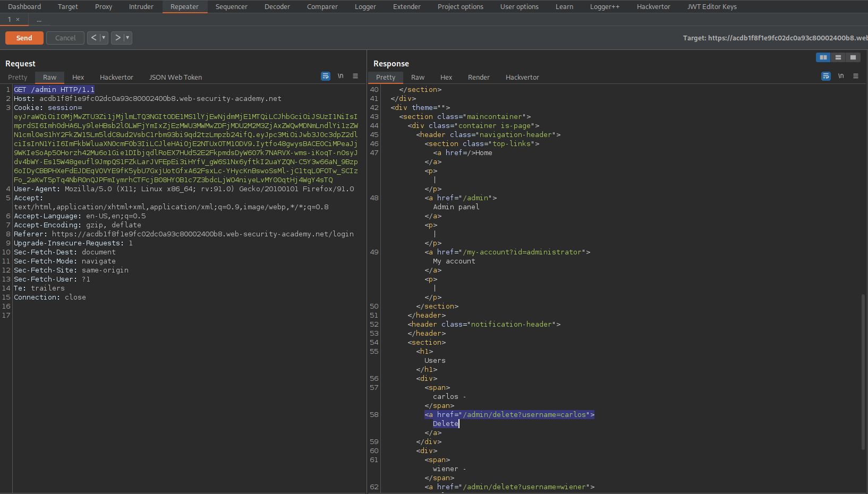Toggle response word wrap icon
This screenshot has height=494, width=868.
click(x=826, y=76)
